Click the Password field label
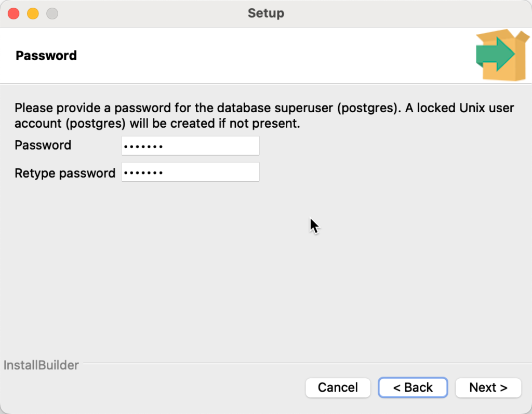 [x=43, y=145]
